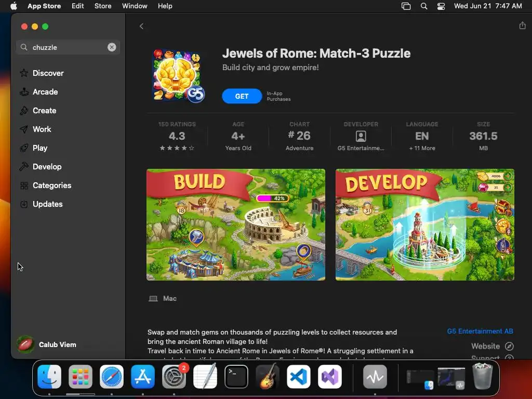Click the search magnifier icon in sidebar
The width and height of the screenshot is (532, 399).
[x=24, y=47]
